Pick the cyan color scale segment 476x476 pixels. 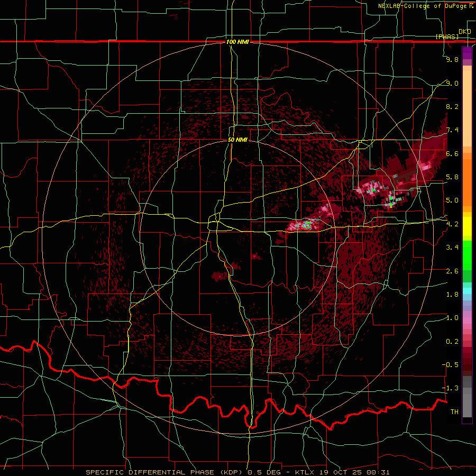click(467, 290)
